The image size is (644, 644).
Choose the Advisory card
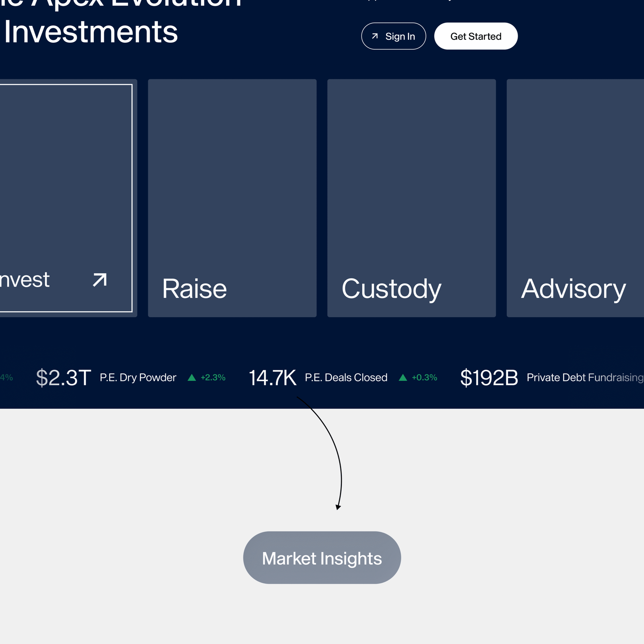(575, 198)
